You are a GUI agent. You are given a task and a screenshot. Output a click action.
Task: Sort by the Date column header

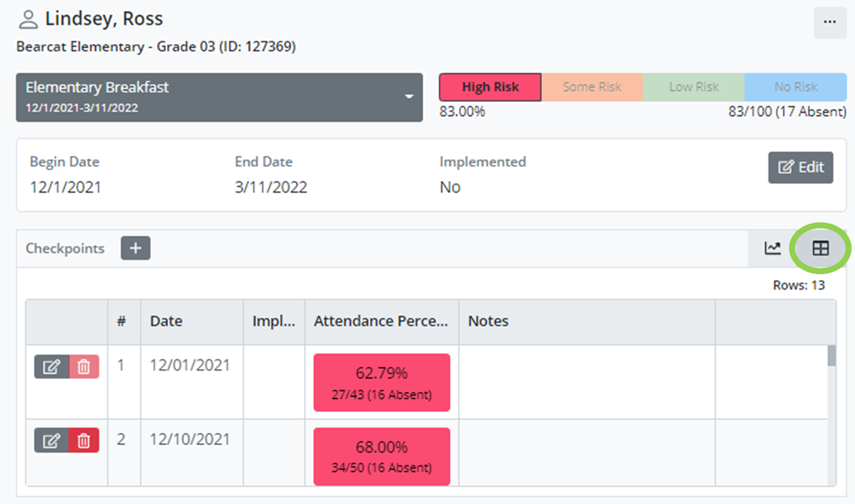point(166,321)
